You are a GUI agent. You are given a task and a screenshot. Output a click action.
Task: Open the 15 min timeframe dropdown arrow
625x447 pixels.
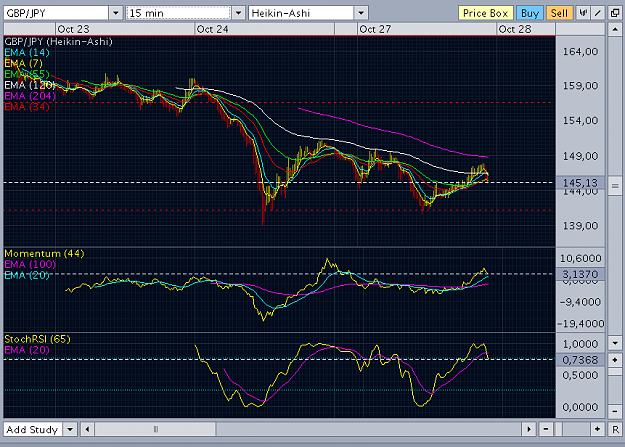point(238,13)
